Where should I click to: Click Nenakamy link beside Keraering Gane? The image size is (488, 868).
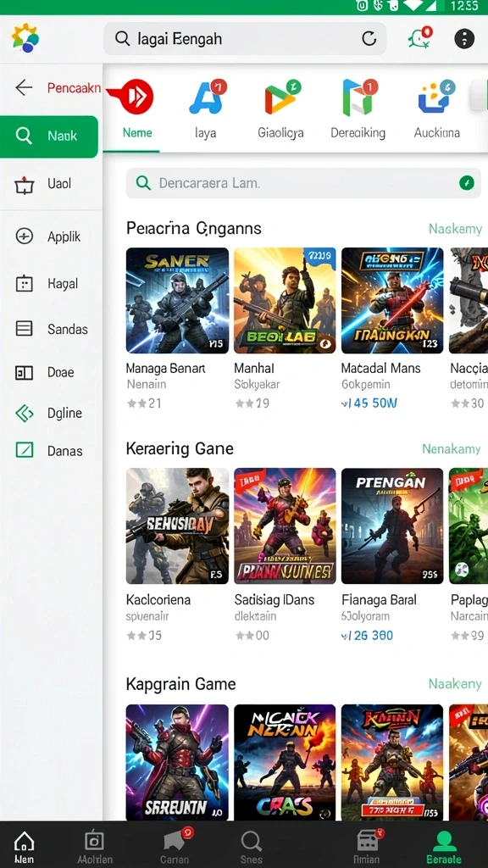coord(451,449)
